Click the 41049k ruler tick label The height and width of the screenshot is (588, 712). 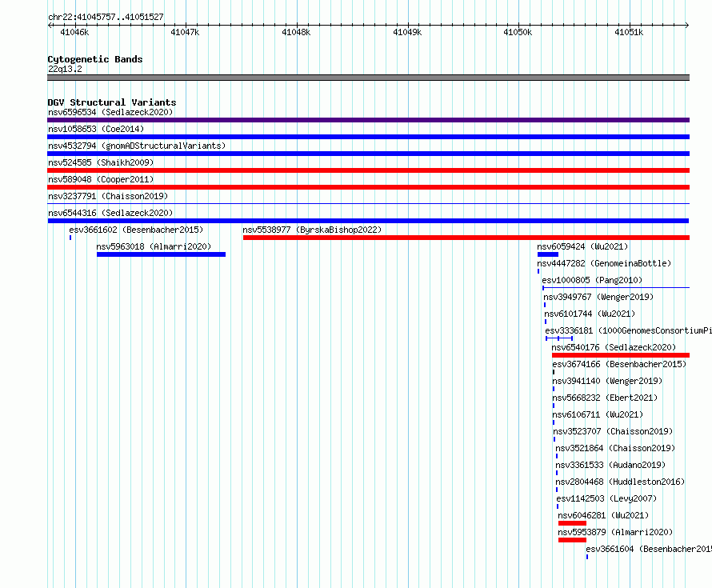407,32
